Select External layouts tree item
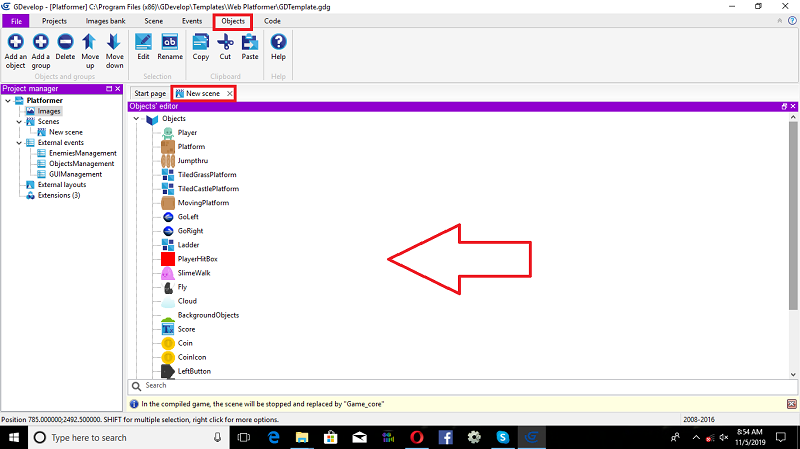This screenshot has width=800, height=449. pyautogui.click(x=62, y=185)
